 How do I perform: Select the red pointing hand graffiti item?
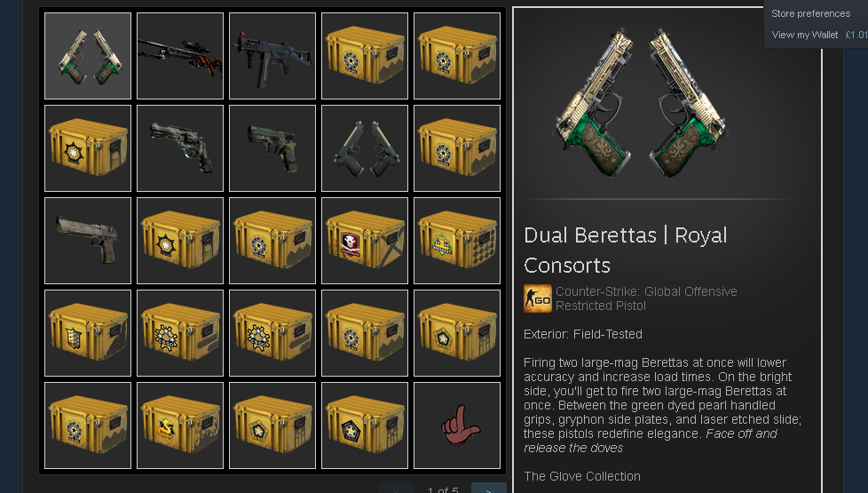pyautogui.click(x=457, y=425)
